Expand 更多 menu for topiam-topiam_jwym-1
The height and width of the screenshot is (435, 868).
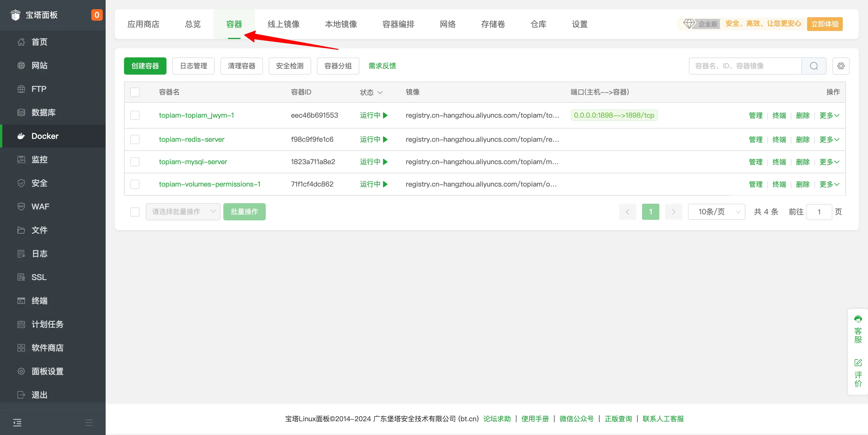point(829,116)
